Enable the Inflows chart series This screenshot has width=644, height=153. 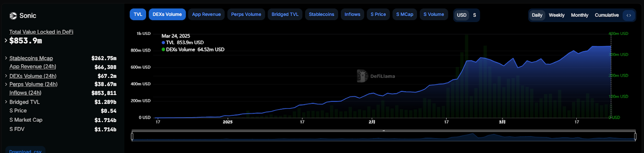pyautogui.click(x=352, y=14)
